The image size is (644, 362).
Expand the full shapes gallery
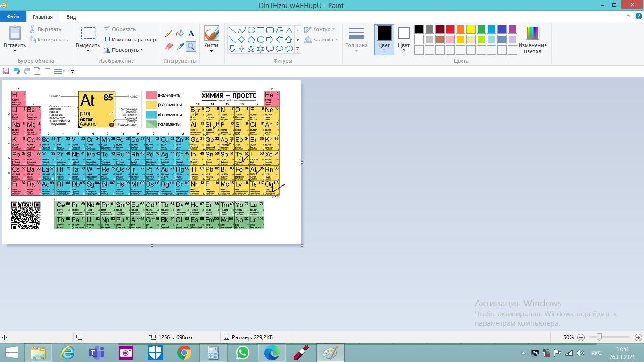[x=297, y=49]
